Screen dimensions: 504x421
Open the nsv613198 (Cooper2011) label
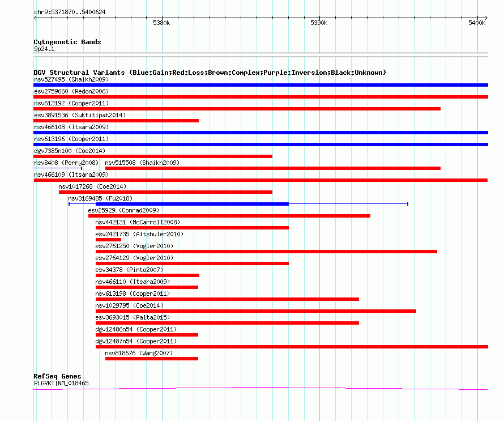click(x=133, y=294)
